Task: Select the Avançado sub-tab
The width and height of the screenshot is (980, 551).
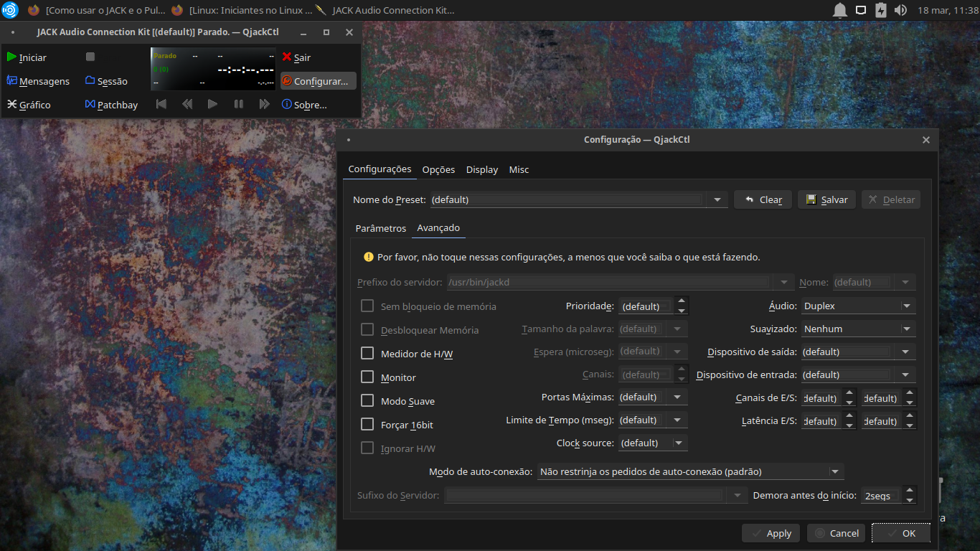Action: point(438,227)
